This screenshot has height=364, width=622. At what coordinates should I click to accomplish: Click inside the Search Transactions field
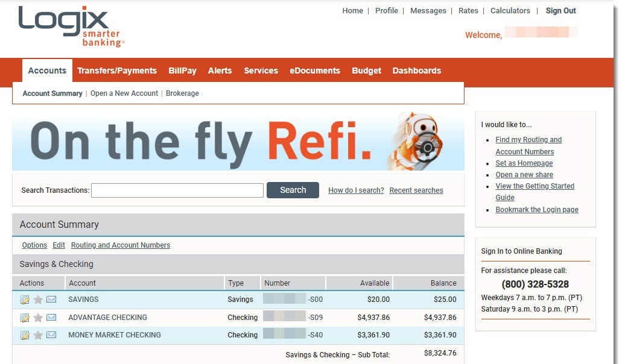[x=177, y=190]
